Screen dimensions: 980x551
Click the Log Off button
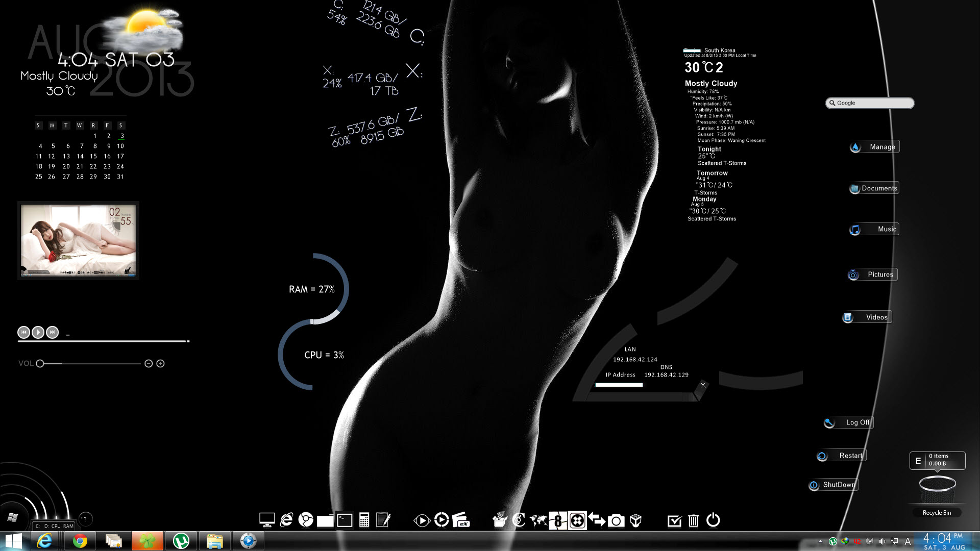pos(848,422)
